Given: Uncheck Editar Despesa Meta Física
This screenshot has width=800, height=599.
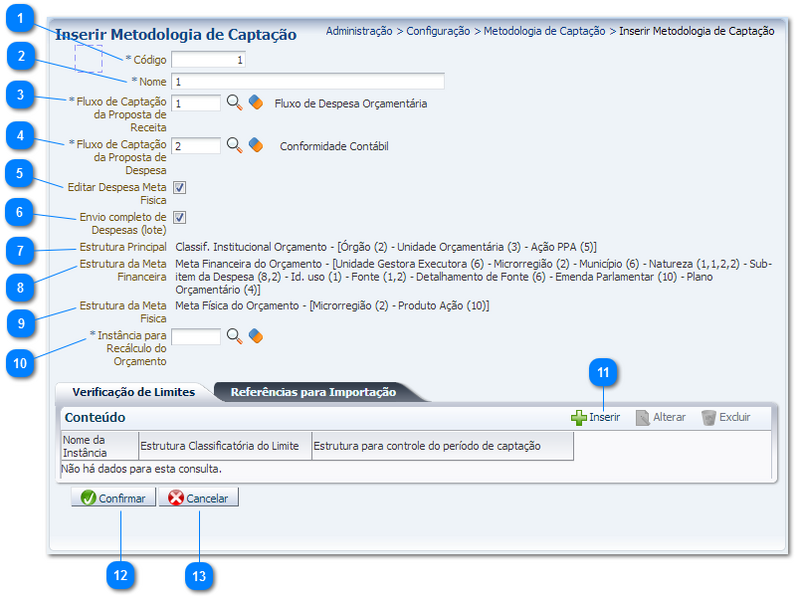Looking at the screenshot, I should [180, 187].
